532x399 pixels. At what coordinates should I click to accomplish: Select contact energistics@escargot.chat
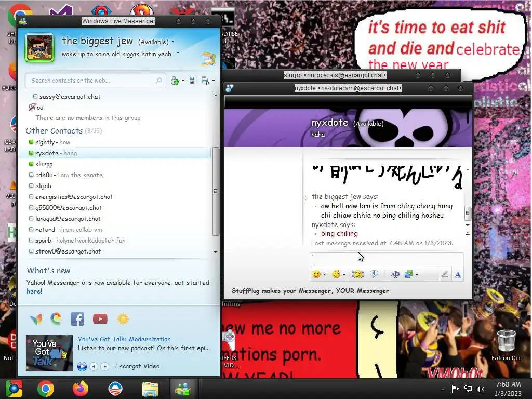pyautogui.click(x=71, y=197)
